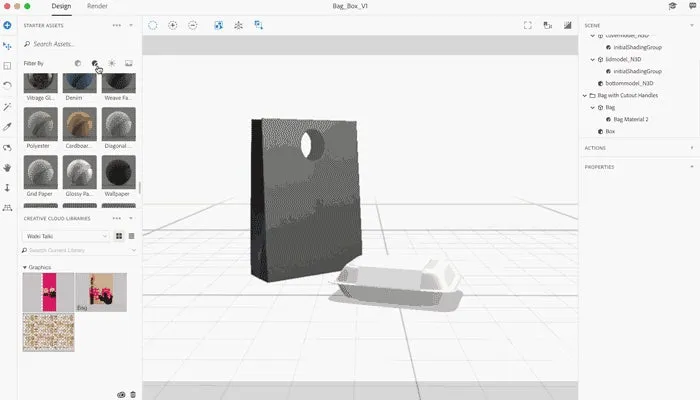Collapse the lidmodel_N3D tree node

(592, 59)
